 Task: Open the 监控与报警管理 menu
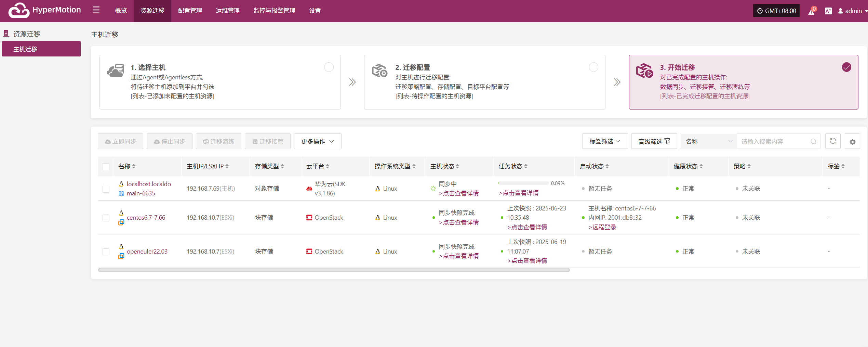point(274,11)
